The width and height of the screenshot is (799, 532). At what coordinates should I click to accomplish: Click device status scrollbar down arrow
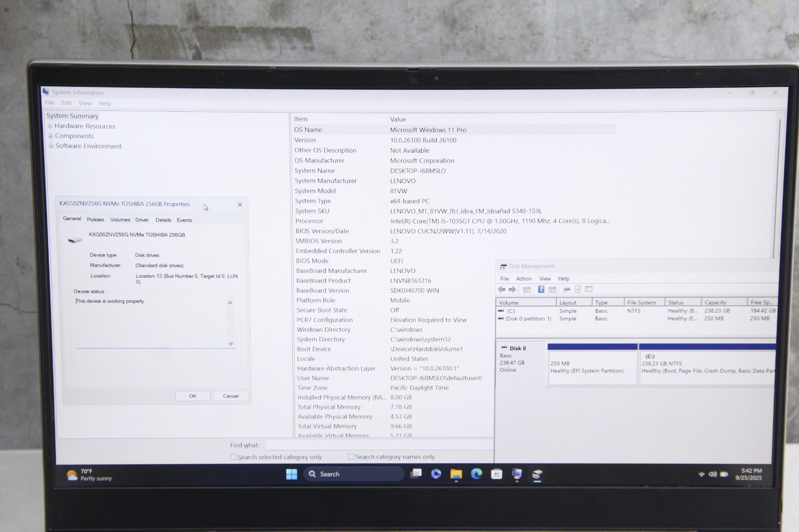click(x=231, y=344)
